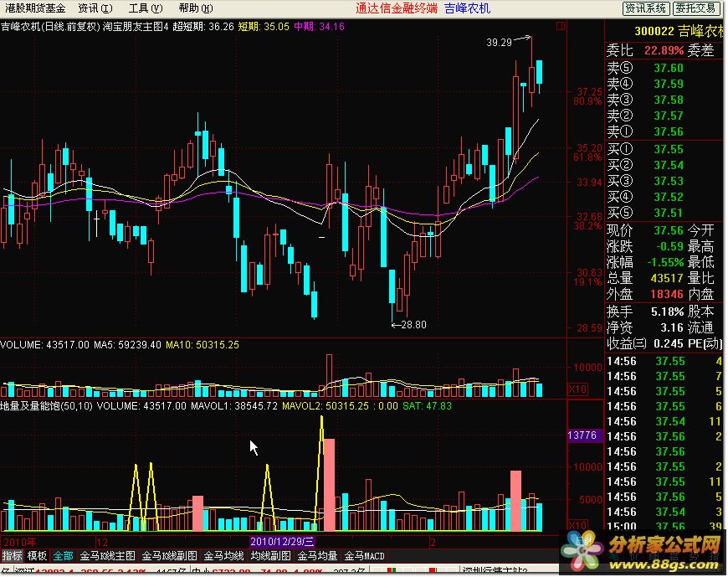728x577 pixels.
Task: Click the 涨跌 -0.59 value
Action: 669,246
